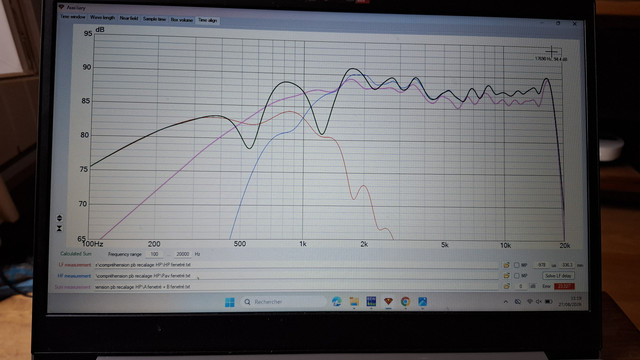The width and height of the screenshot is (640, 360).
Task: Click the battery tray icon
Action: pos(549,302)
